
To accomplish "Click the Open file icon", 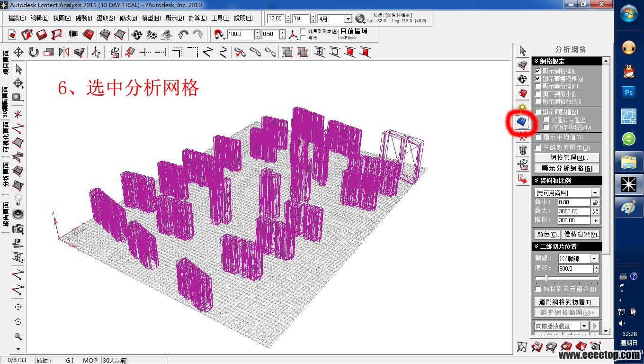I will pos(27,35).
